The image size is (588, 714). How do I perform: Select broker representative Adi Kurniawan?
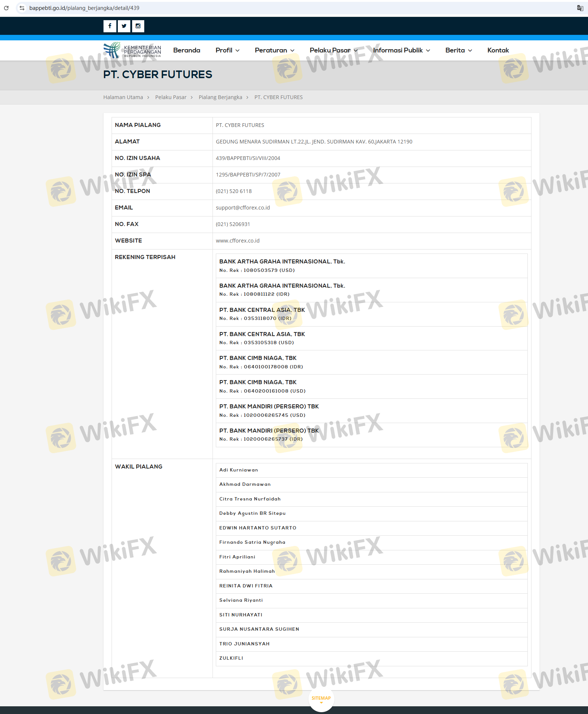point(372,470)
